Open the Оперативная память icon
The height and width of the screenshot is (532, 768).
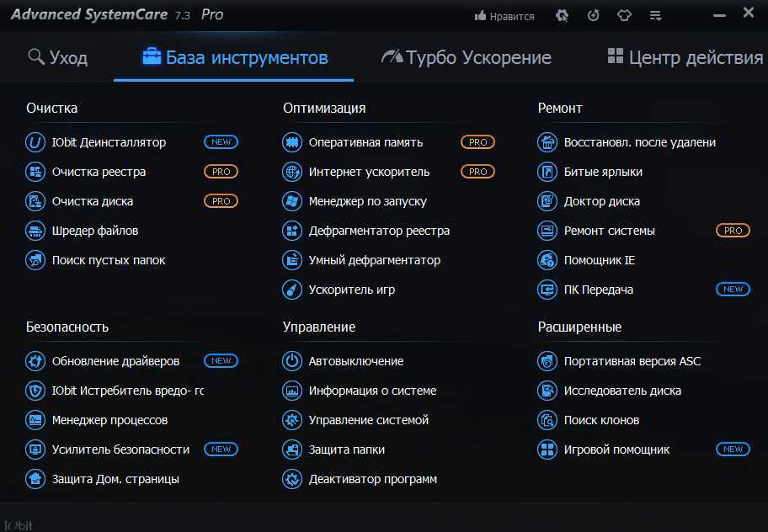click(x=292, y=142)
